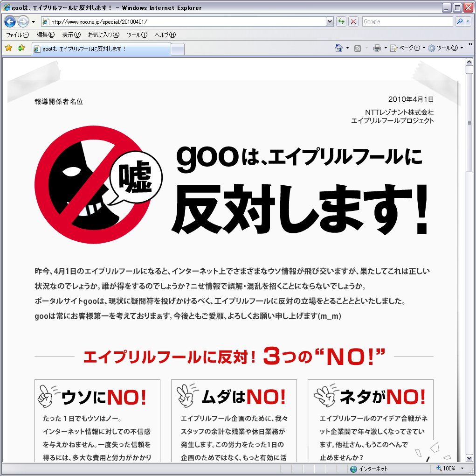The image size is (476, 476).
Task: Click the scroll down arrow of the page scrollbar
Action: (x=469, y=457)
